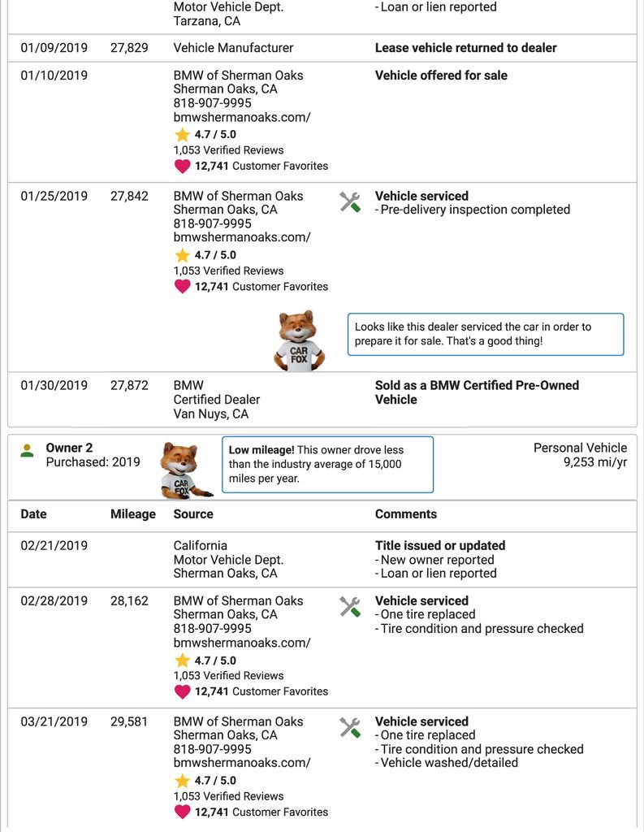Viewport: 644px width, 832px height.
Task: Click the wrench icon for the 03/21/2019 service
Action: point(350,728)
